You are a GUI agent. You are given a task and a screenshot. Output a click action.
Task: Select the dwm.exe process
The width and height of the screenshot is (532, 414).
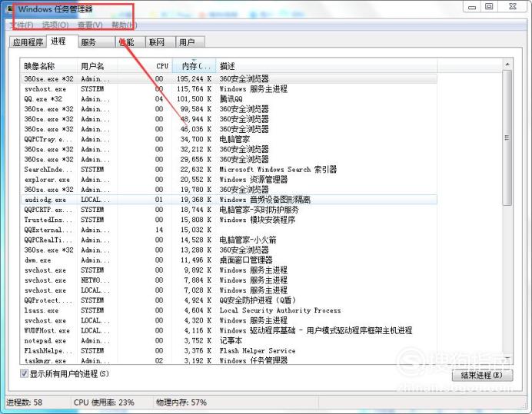pos(229,260)
